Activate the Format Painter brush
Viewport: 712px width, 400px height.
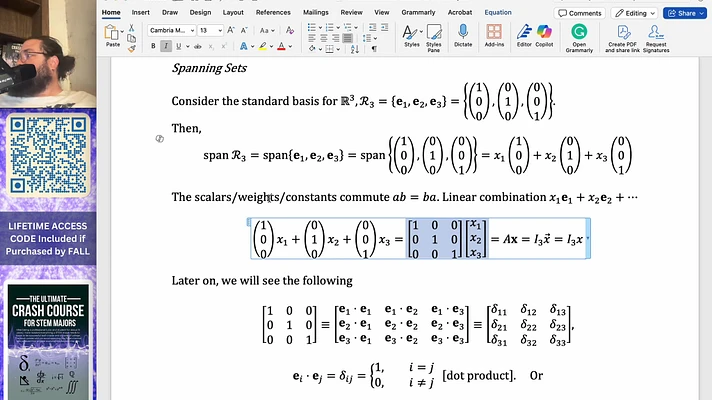[x=132, y=48]
